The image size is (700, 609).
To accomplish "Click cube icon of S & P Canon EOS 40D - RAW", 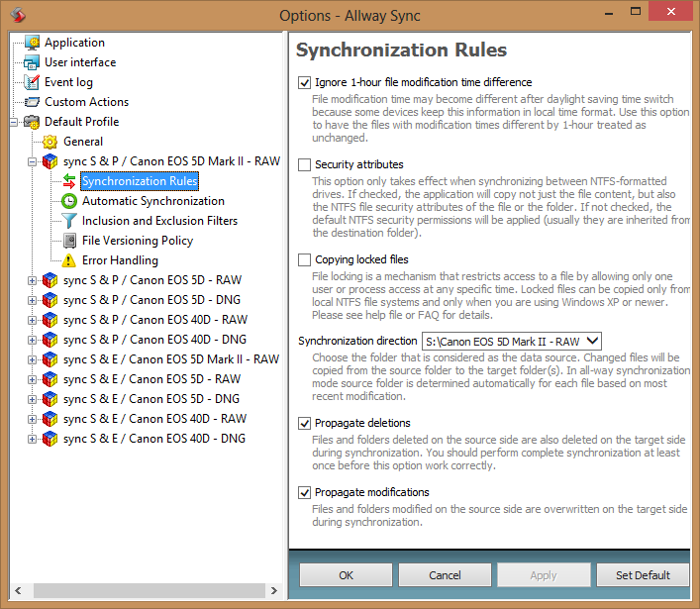I will pyautogui.click(x=50, y=320).
